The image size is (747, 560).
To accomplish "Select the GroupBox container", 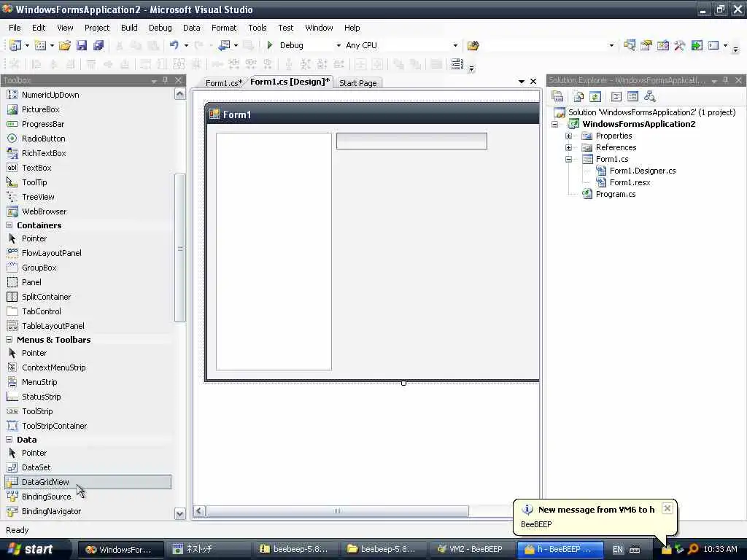I will (x=39, y=268).
